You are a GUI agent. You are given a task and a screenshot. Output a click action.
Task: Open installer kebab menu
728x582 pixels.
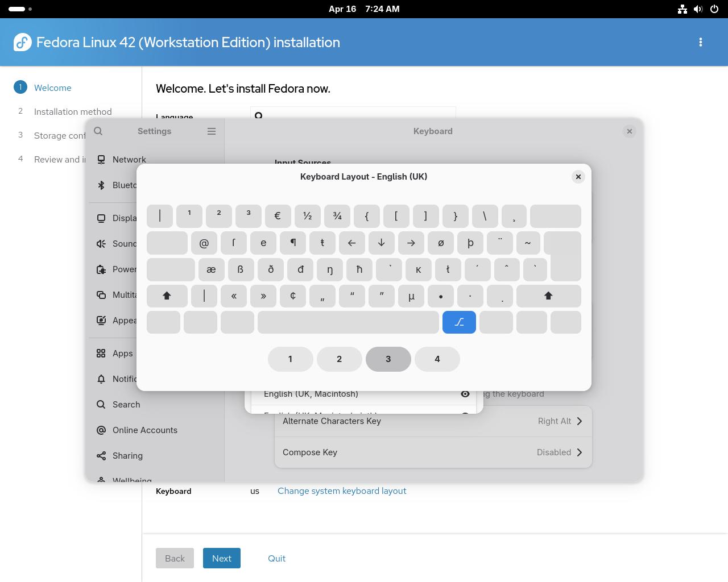pyautogui.click(x=701, y=42)
